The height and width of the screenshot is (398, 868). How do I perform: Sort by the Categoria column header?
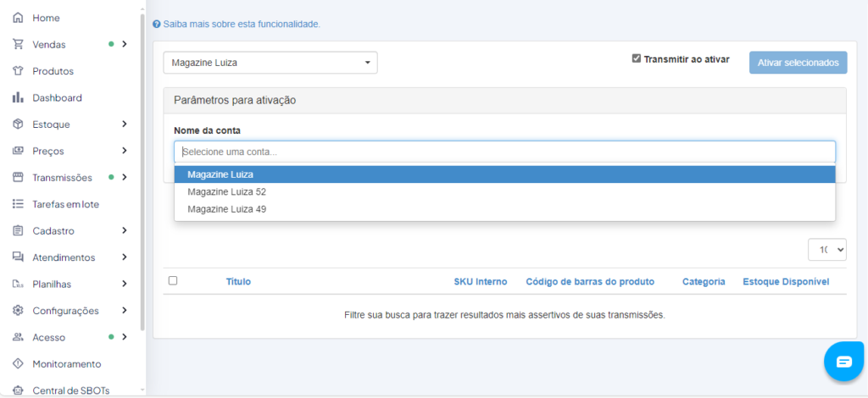[x=704, y=282]
